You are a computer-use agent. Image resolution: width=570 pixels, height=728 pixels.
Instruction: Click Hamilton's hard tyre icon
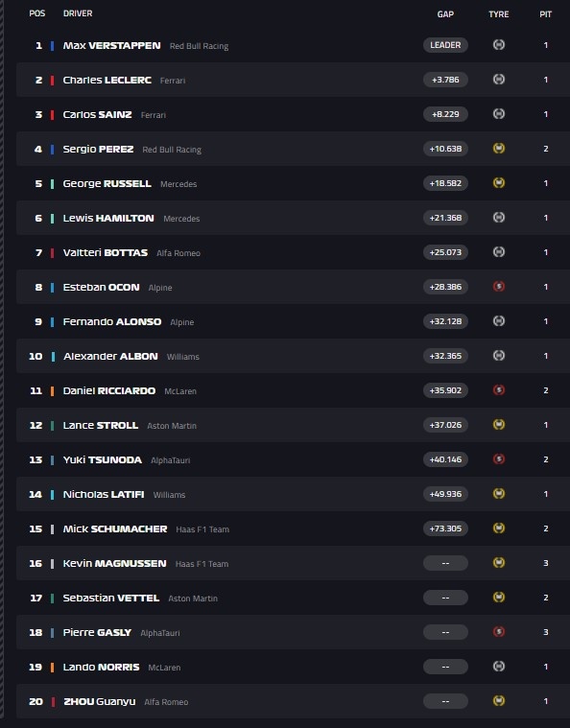498,218
